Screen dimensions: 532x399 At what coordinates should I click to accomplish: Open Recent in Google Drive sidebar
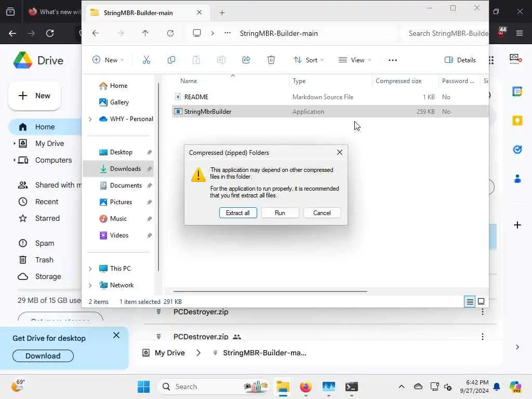click(x=46, y=202)
